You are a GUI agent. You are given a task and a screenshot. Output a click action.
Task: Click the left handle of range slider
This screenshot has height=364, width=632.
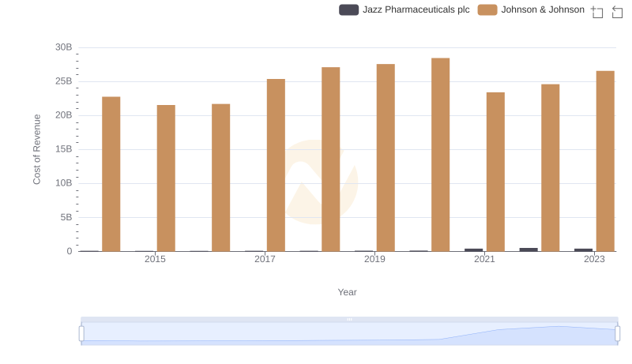coord(81,334)
